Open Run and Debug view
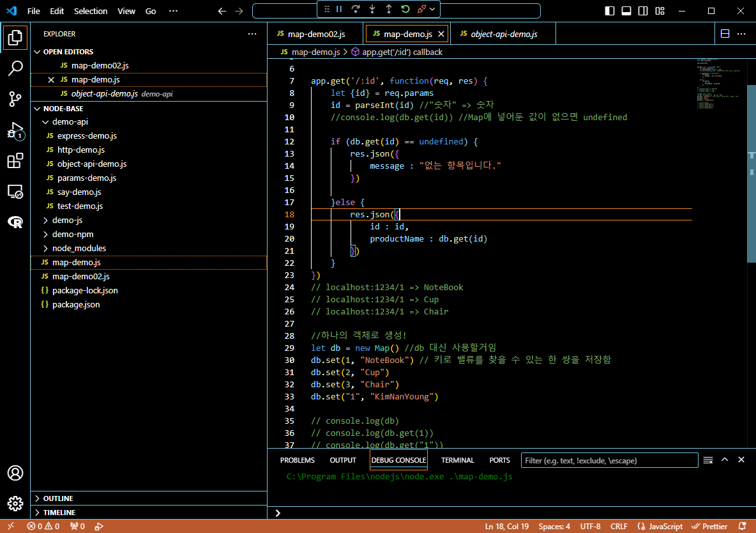Viewport: 756px width, 533px height. [x=15, y=130]
